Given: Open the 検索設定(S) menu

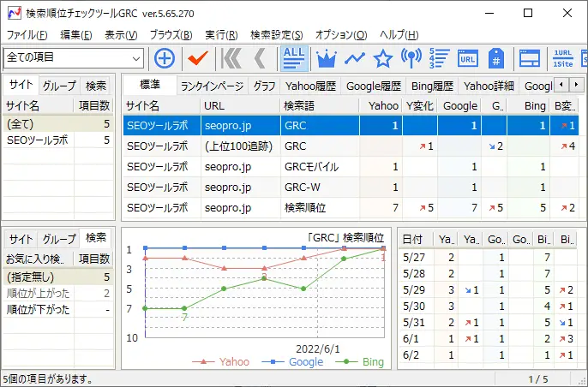Looking at the screenshot, I should (276, 35).
